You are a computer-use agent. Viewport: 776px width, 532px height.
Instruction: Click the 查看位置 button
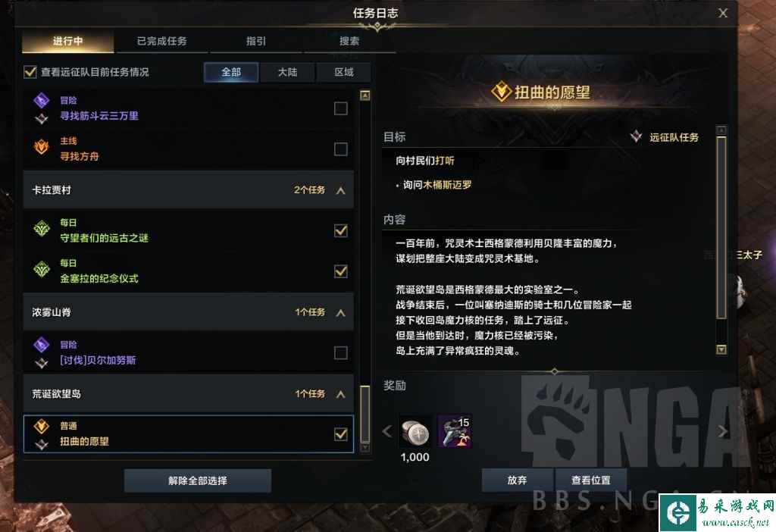click(x=591, y=480)
